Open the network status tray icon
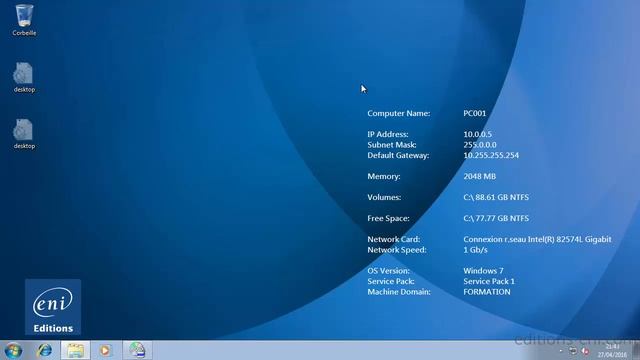This screenshot has height=360, width=640. point(573,351)
